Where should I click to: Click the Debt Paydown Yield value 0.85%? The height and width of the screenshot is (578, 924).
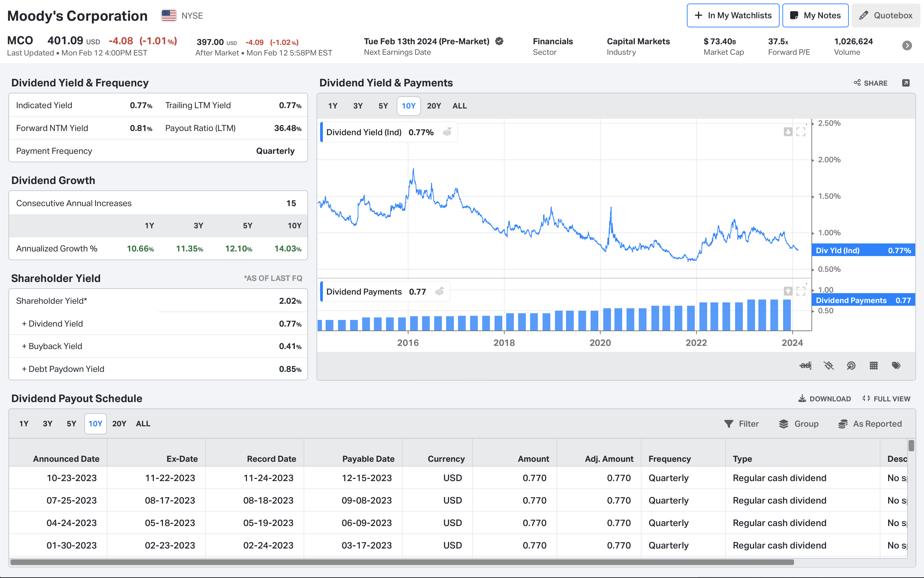pyautogui.click(x=290, y=369)
